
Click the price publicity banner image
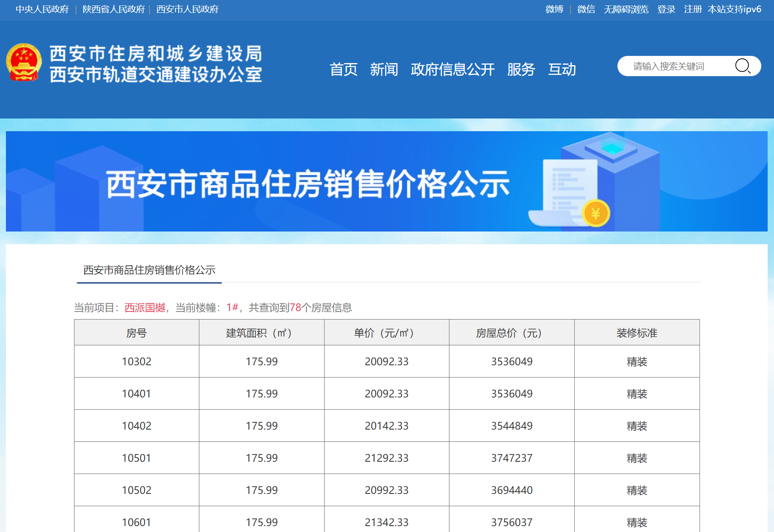(386, 182)
